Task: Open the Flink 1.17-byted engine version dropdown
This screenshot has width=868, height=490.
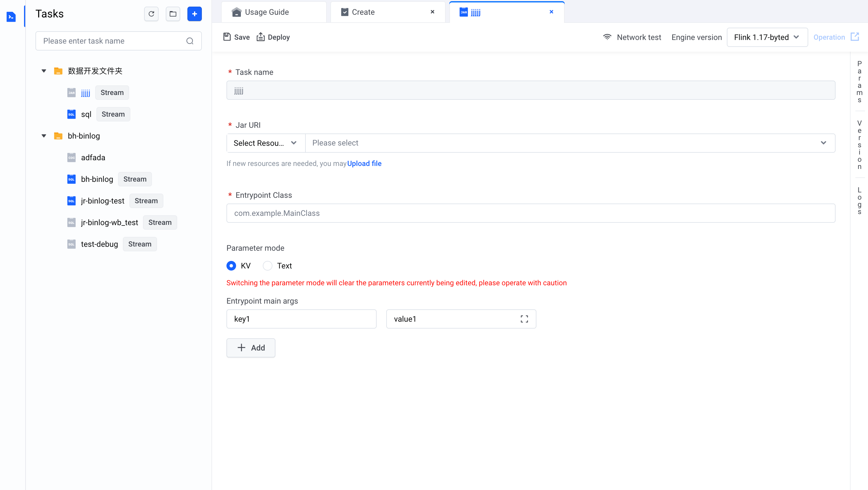Action: [x=766, y=37]
